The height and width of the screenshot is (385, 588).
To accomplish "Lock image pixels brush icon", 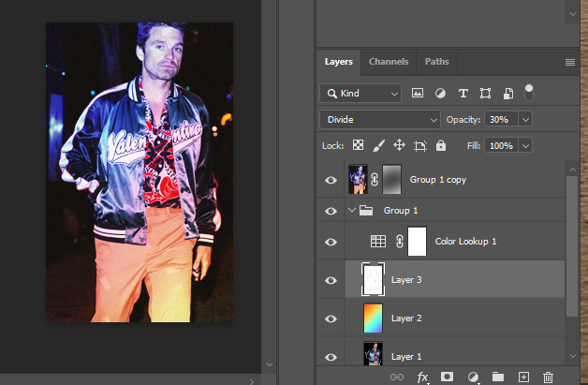I will pyautogui.click(x=379, y=145).
